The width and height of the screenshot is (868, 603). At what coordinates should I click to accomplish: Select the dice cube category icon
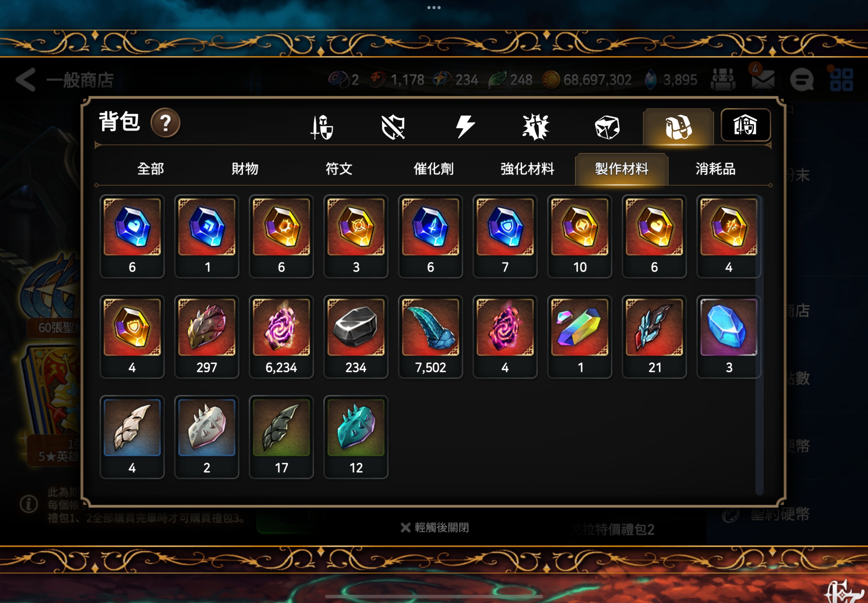click(607, 127)
